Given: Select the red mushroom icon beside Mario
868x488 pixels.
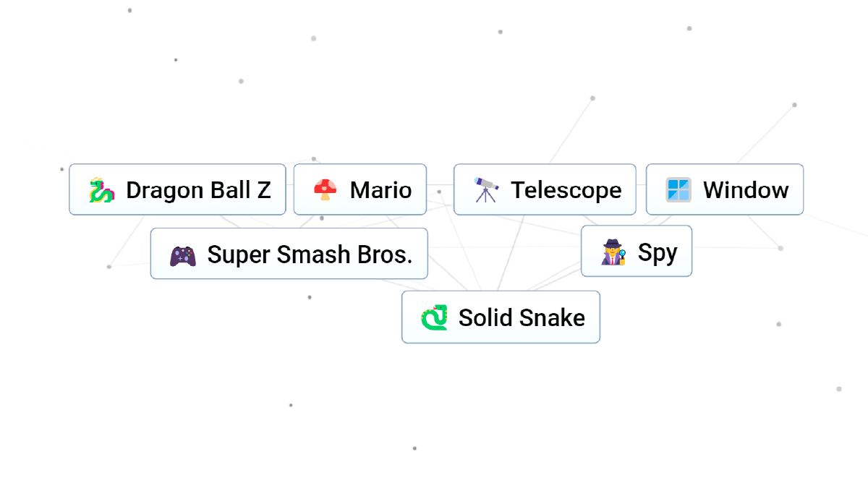Looking at the screenshot, I should 325,190.
